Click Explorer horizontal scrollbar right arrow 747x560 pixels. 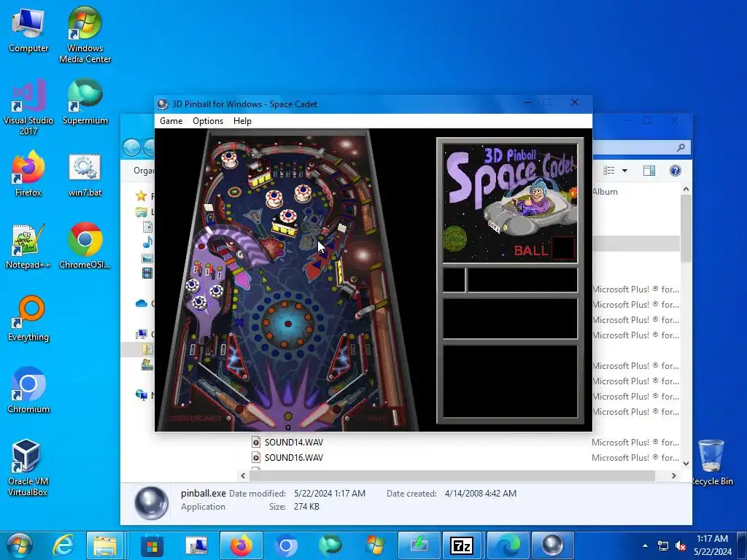[673, 475]
